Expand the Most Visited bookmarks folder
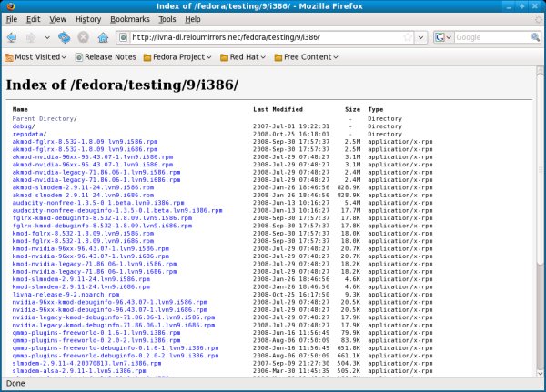This screenshot has width=546, height=392. tap(35, 57)
